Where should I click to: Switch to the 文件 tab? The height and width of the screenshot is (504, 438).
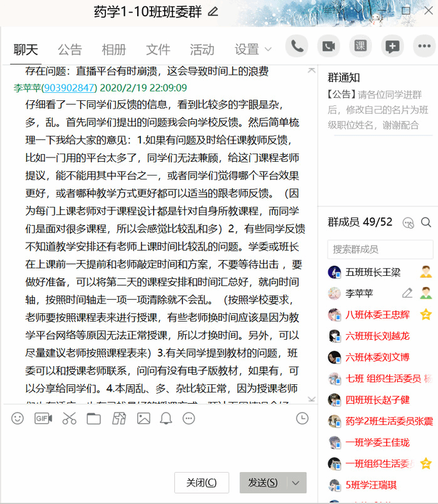point(158,50)
